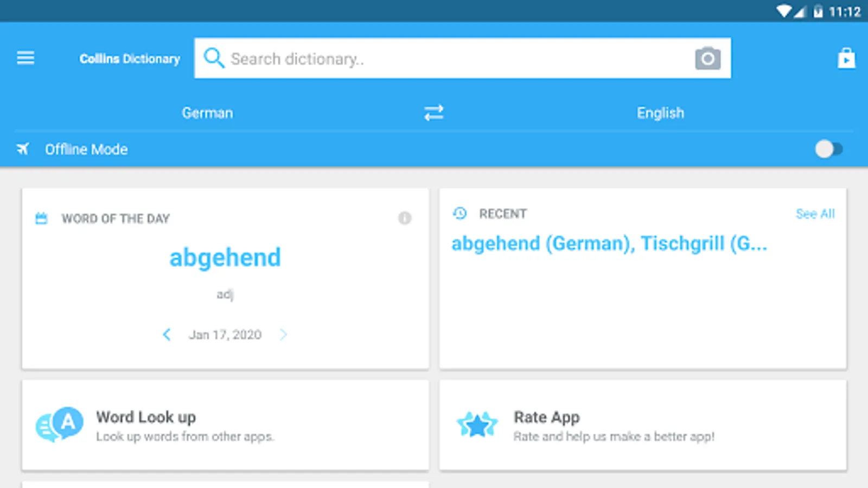Open the store shopping bag icon
The height and width of the screenshot is (488, 868).
[846, 58]
